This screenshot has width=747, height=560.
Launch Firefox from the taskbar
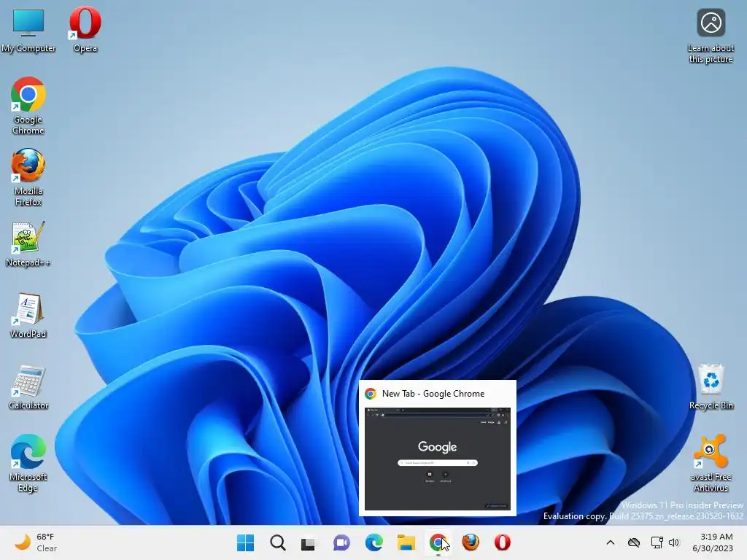tap(471, 542)
